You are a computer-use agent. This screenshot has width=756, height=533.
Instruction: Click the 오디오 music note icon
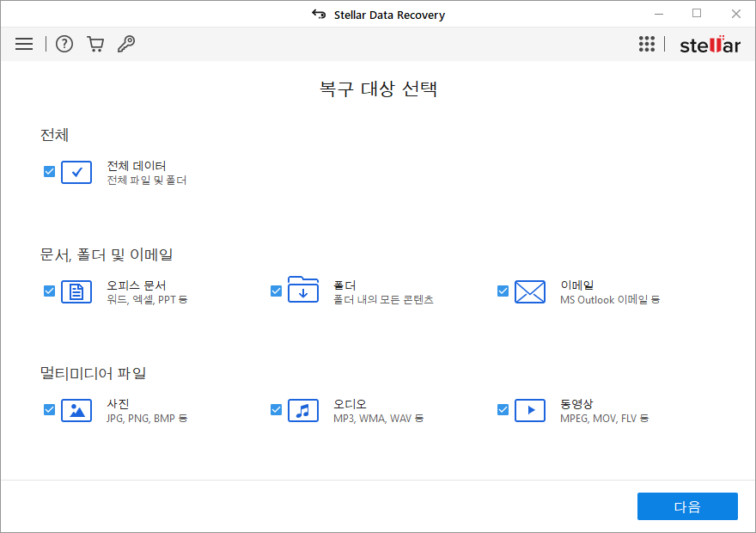point(303,410)
